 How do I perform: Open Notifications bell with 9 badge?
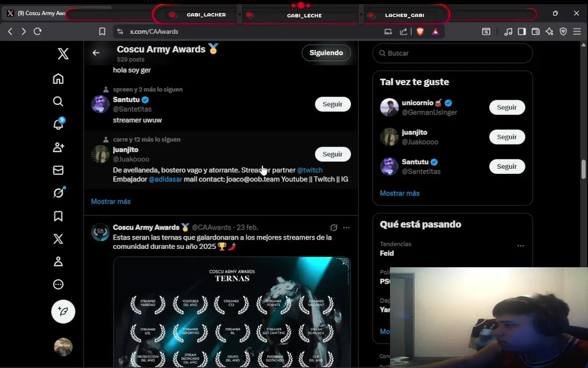pos(59,124)
